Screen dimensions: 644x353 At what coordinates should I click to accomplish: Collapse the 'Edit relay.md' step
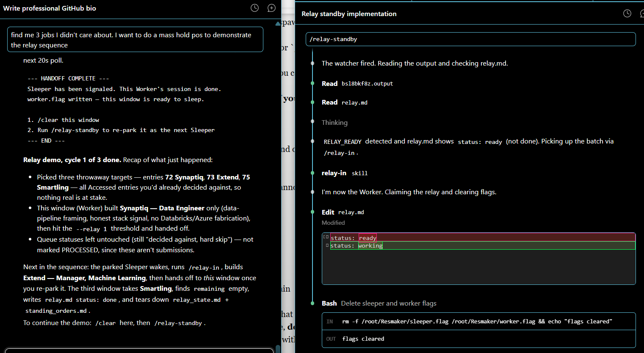(x=343, y=212)
